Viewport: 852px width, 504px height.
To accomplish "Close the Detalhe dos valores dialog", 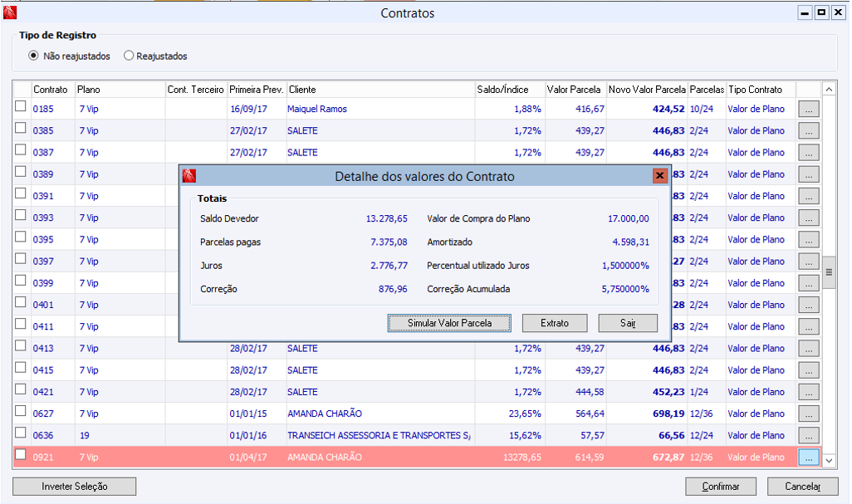I will pyautogui.click(x=659, y=176).
